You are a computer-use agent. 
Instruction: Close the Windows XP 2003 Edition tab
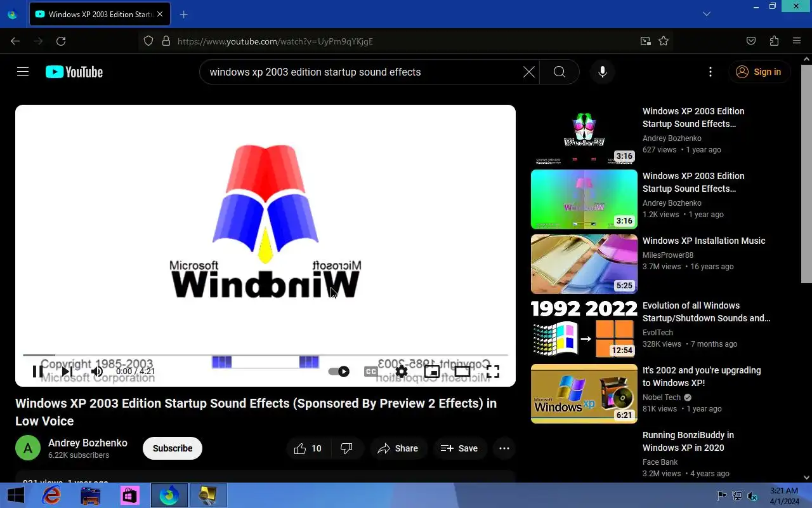coord(159,14)
